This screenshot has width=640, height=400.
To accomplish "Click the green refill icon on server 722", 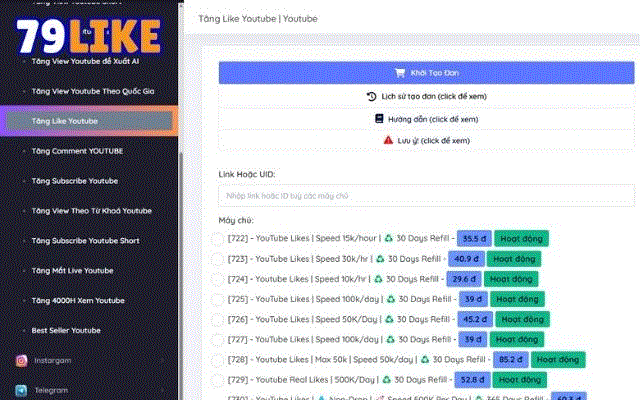I will 389,238.
